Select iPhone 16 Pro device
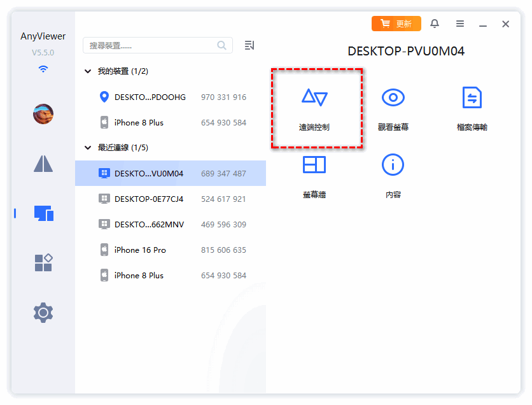This screenshot has width=532, height=405. pyautogui.click(x=140, y=250)
